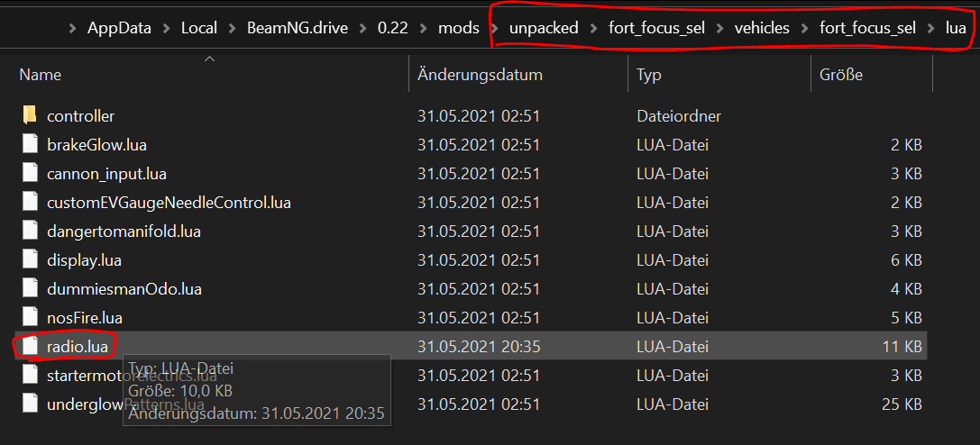Select the controller folder name
Viewport: 980px width, 445px height.
[80, 115]
